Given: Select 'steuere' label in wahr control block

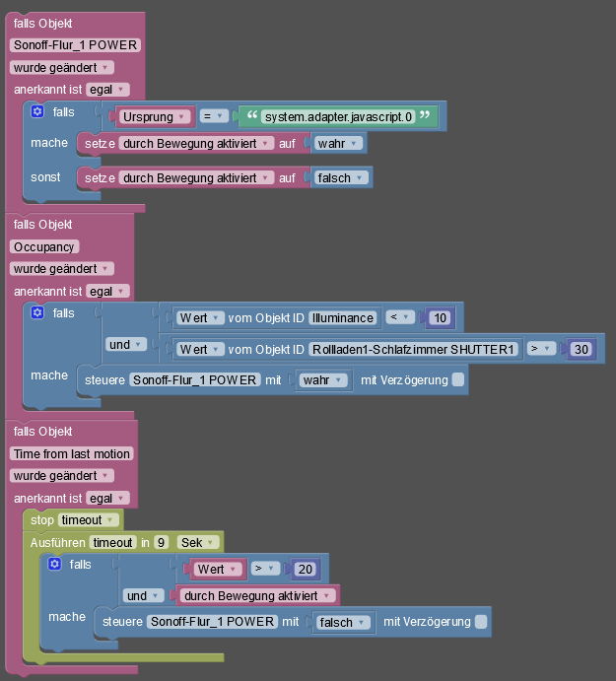Looking at the screenshot, I should (x=104, y=380).
